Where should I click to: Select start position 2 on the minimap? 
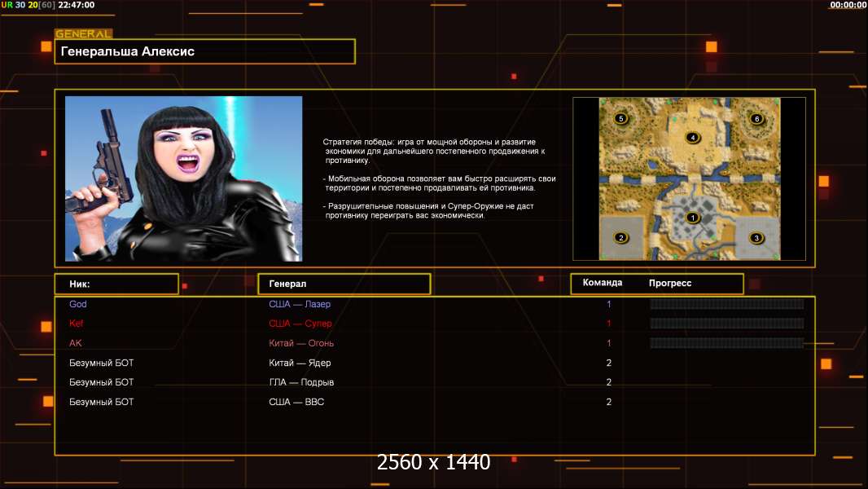pyautogui.click(x=621, y=238)
